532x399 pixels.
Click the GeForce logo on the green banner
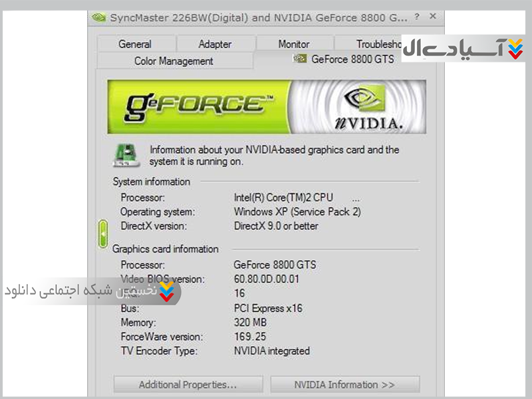(x=198, y=107)
